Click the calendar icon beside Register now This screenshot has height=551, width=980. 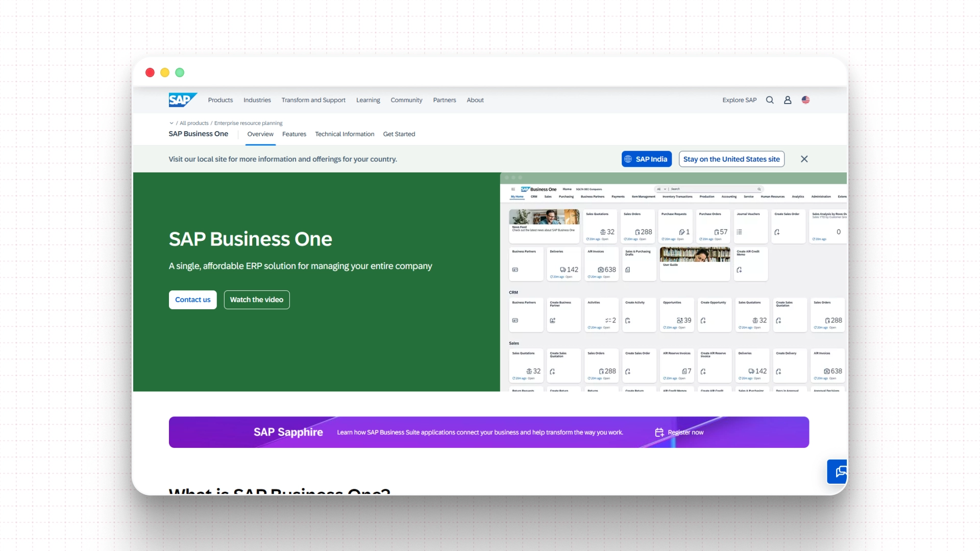tap(659, 432)
